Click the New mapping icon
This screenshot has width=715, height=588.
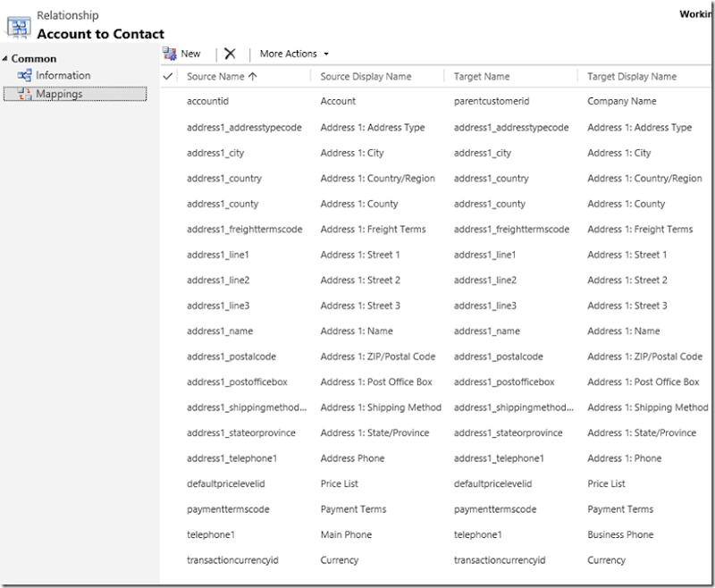tap(170, 54)
